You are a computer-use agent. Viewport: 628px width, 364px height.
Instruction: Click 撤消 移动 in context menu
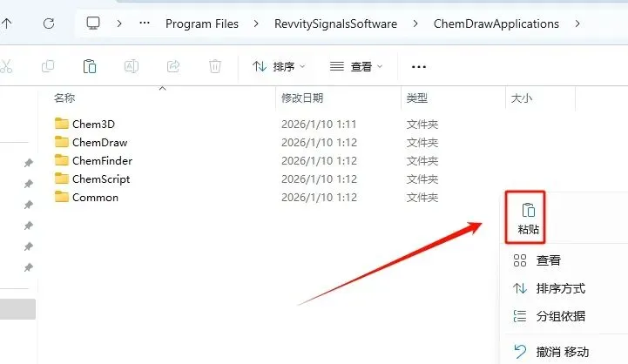coord(563,352)
